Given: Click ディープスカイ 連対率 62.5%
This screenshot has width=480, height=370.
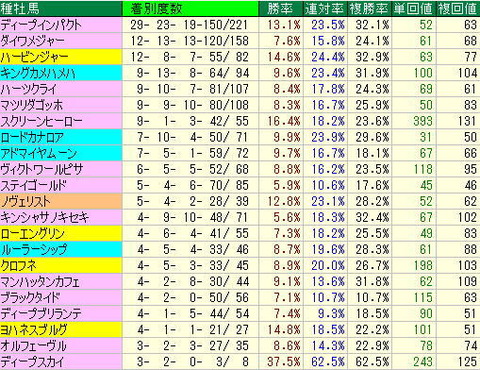Looking at the screenshot, I should click(328, 362).
